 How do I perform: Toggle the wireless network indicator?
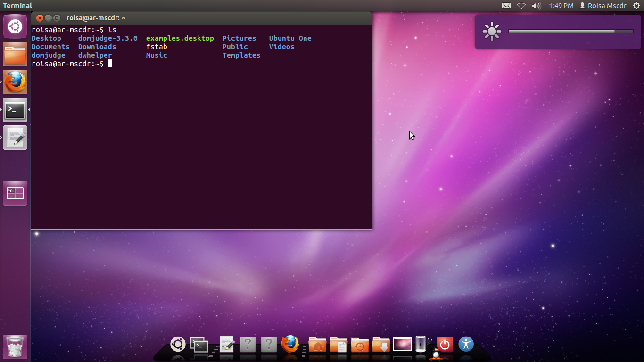coord(522,6)
